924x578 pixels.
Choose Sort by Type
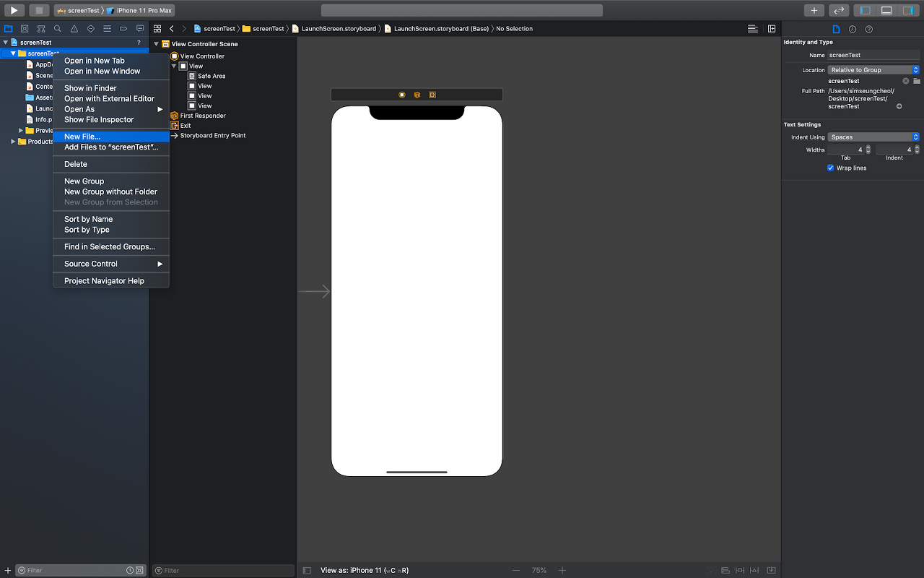coord(111,230)
